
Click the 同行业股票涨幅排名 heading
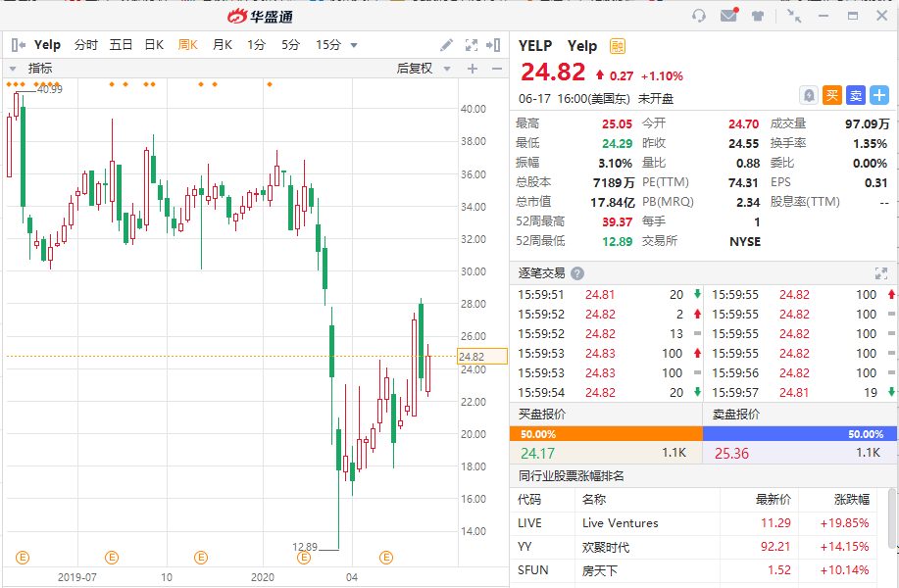point(571,475)
